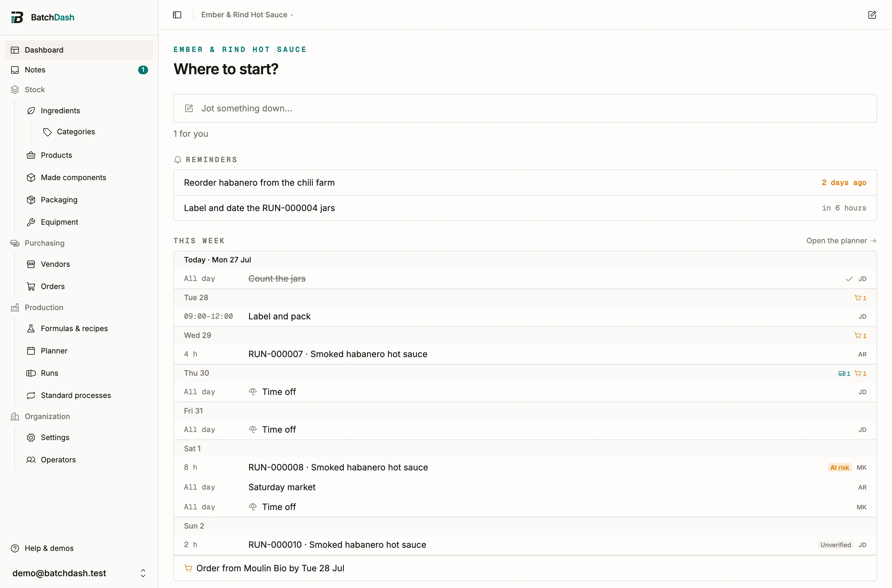This screenshot has width=892, height=588.
Task: Select Packaging in the sidebar
Action: (59, 200)
